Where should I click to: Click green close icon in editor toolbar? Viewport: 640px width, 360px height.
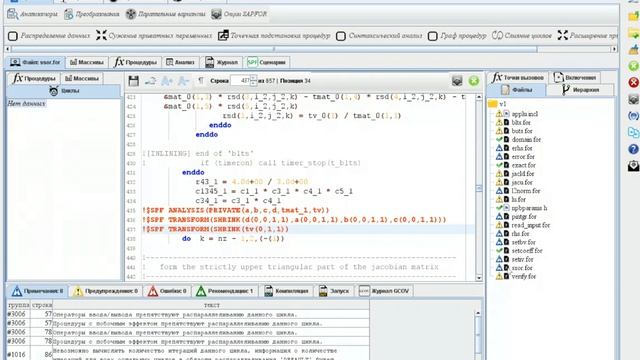tap(474, 81)
